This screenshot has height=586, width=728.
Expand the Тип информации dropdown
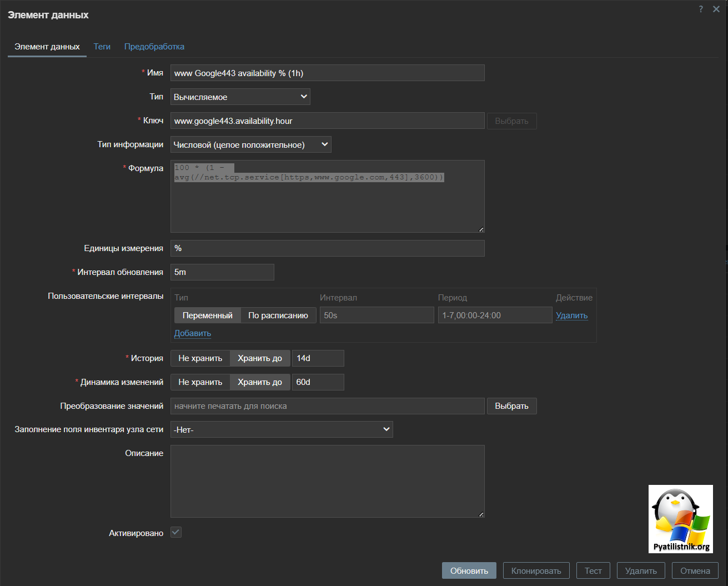(x=251, y=144)
